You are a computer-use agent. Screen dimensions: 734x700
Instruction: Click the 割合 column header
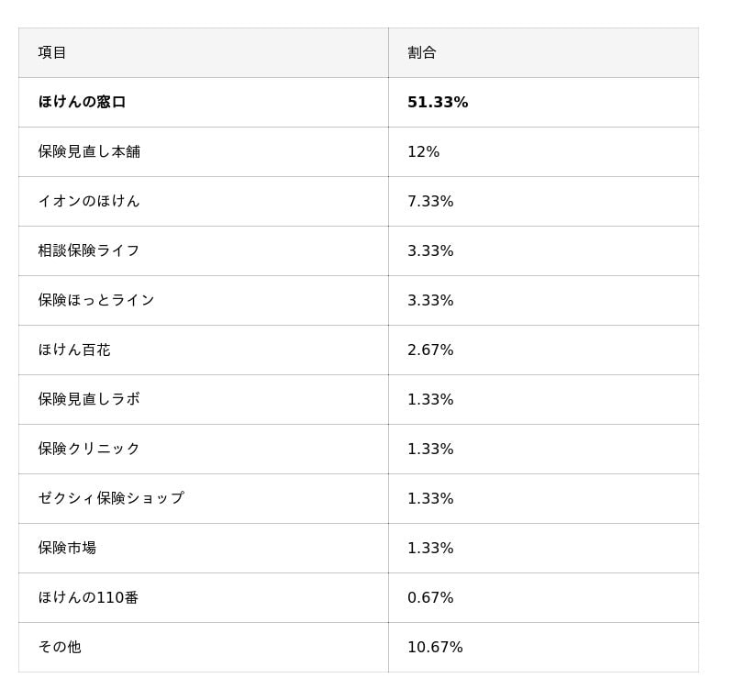[422, 52]
